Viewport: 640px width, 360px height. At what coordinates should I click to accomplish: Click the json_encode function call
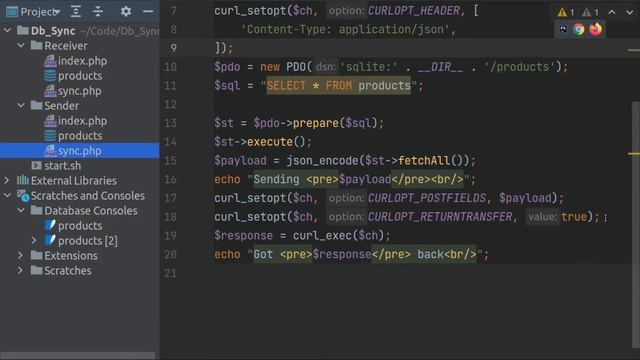[x=322, y=160]
